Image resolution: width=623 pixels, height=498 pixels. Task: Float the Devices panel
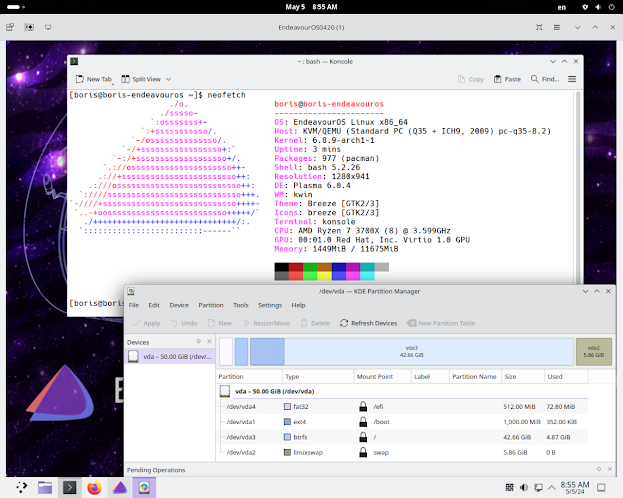point(198,341)
